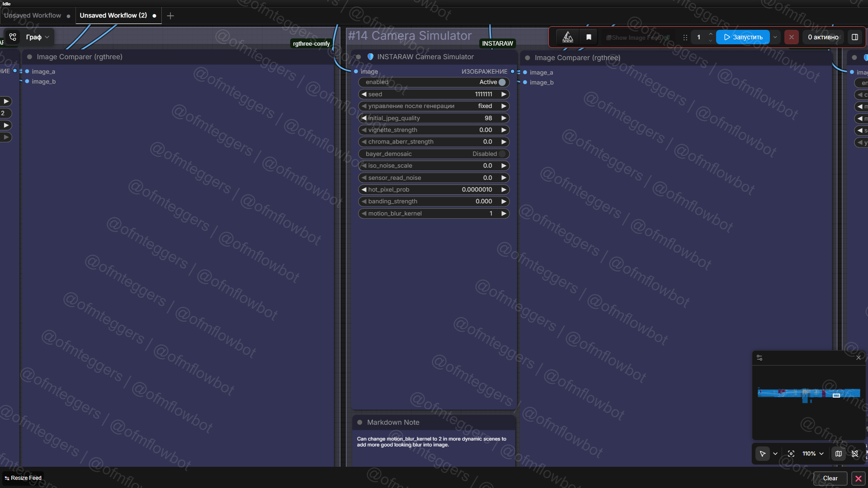Viewport: 868px width, 488px height.
Task: Click the ComfyUI Manager boat icon
Action: tap(567, 37)
